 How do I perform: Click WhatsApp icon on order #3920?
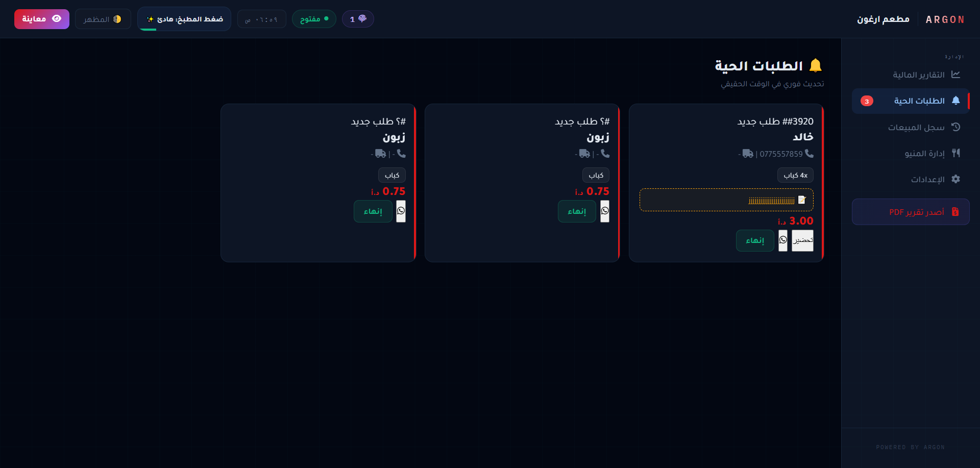click(x=783, y=240)
